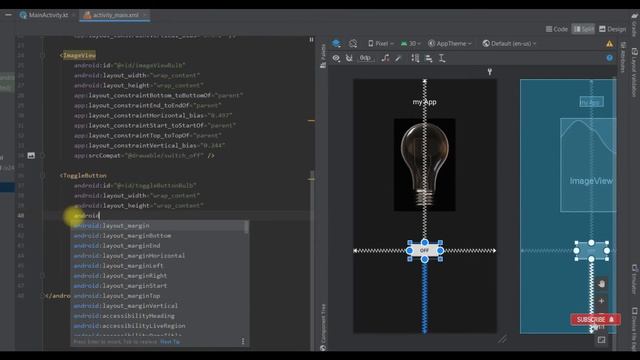Open the device Pixel dropdown
Viewport: 640px width, 360px height.
tap(380, 43)
